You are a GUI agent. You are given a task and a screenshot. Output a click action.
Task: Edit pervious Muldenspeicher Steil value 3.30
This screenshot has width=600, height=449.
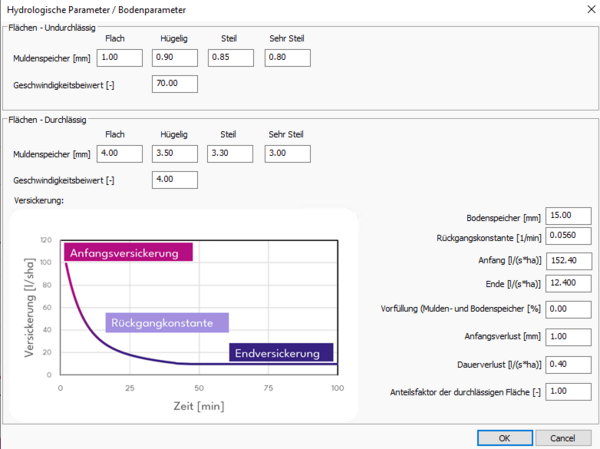pos(230,154)
